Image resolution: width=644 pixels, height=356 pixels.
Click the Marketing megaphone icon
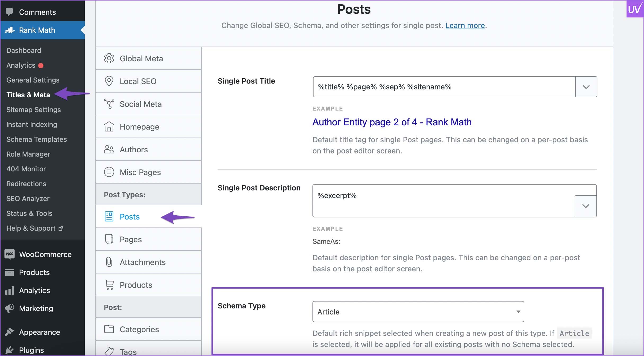pyautogui.click(x=10, y=308)
